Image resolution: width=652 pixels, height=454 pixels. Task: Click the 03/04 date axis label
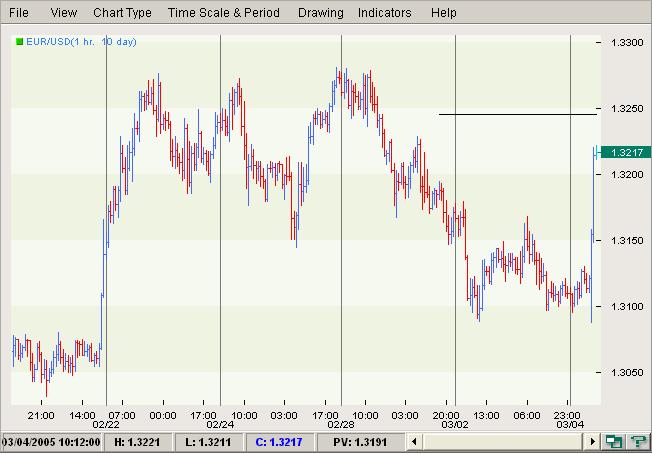coord(570,424)
